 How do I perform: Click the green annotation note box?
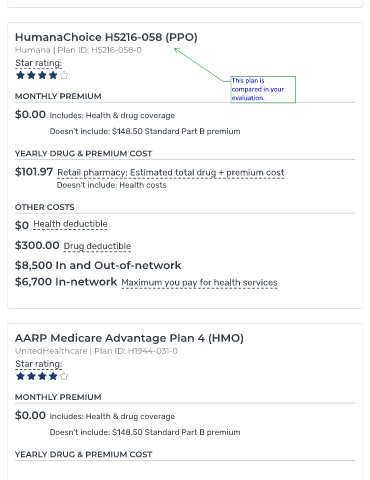coord(263,89)
